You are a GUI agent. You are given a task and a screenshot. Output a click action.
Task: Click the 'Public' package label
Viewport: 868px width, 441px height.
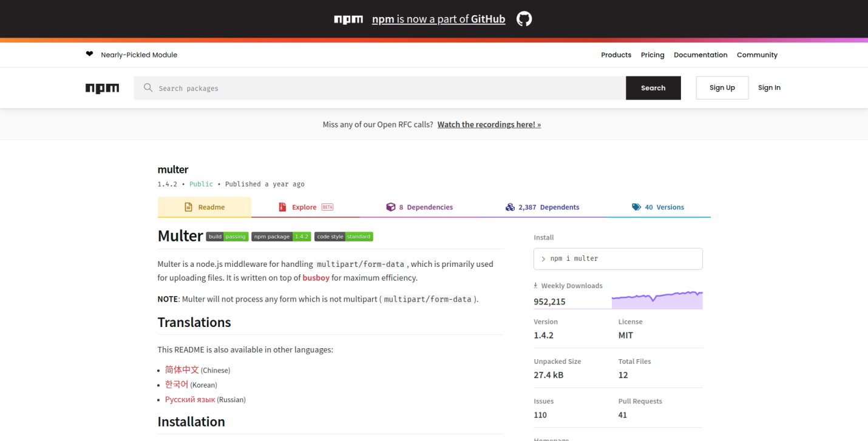201,184
